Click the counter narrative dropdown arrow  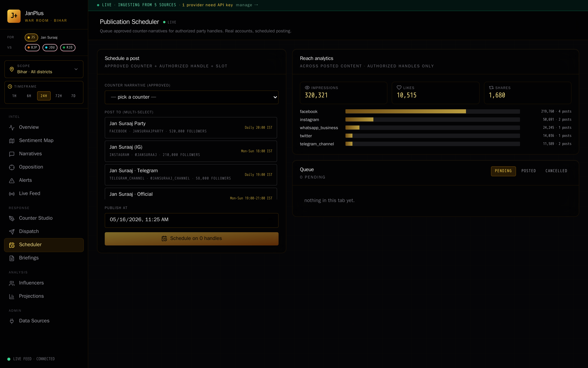click(275, 97)
